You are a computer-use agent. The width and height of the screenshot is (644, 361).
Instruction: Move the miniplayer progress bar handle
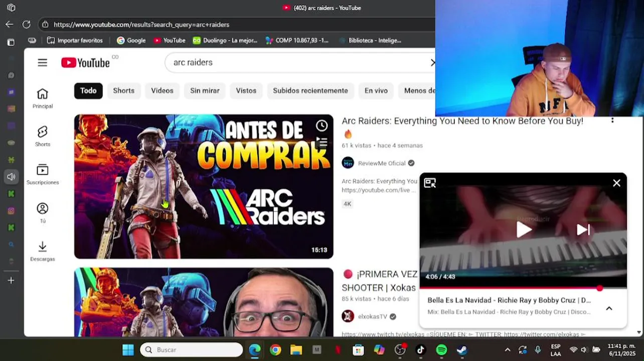point(599,288)
